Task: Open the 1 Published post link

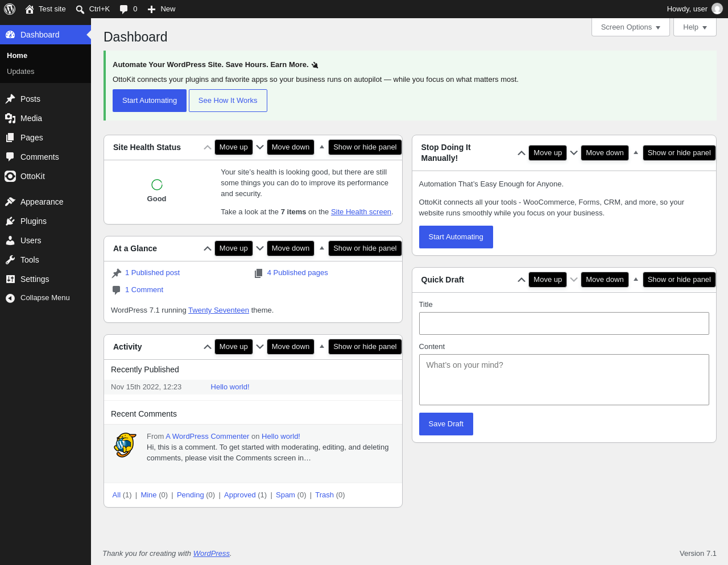Action: [x=152, y=273]
